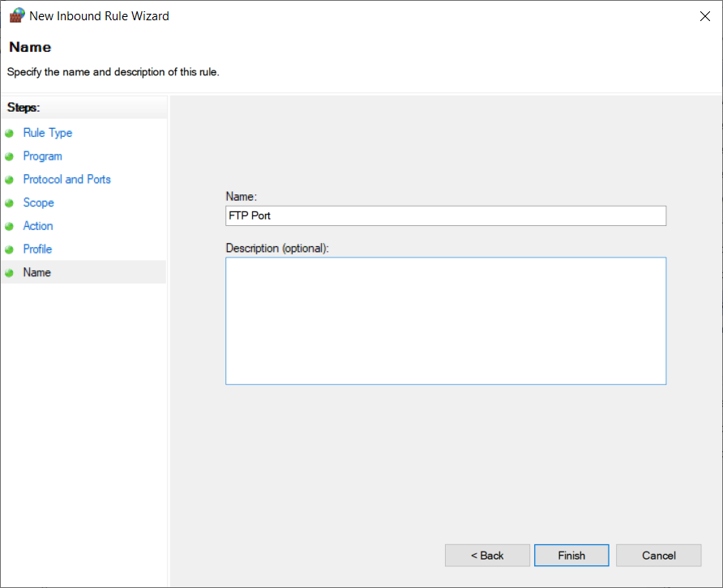Viewport: 723px width, 588px height.
Task: Click the green bullet next to Program
Action: [10, 156]
